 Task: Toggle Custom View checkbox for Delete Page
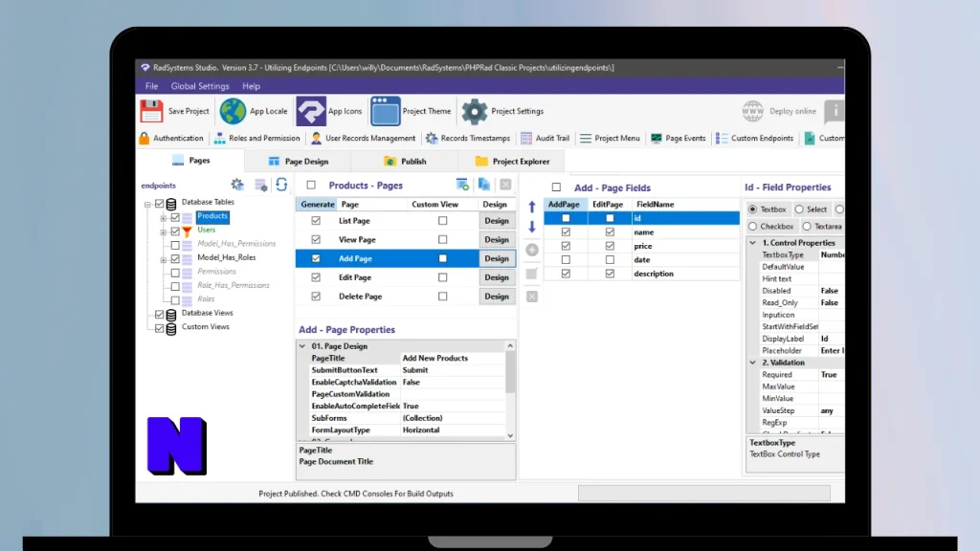(442, 297)
